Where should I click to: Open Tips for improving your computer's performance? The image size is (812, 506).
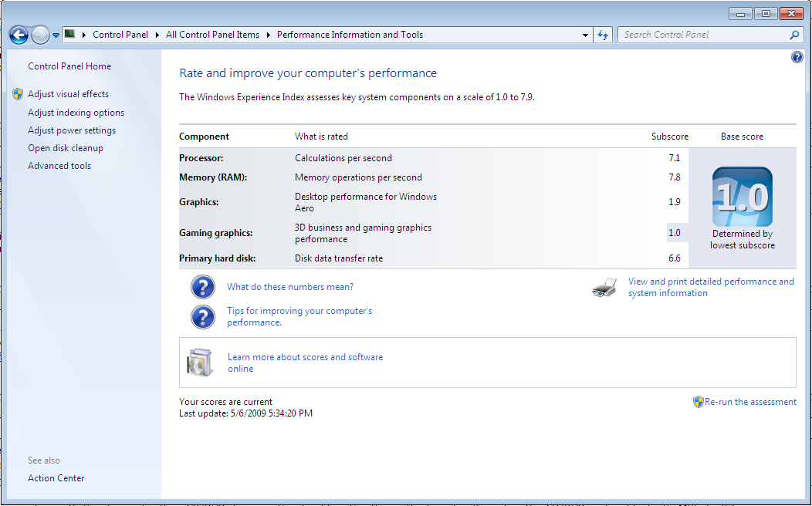coord(299,317)
